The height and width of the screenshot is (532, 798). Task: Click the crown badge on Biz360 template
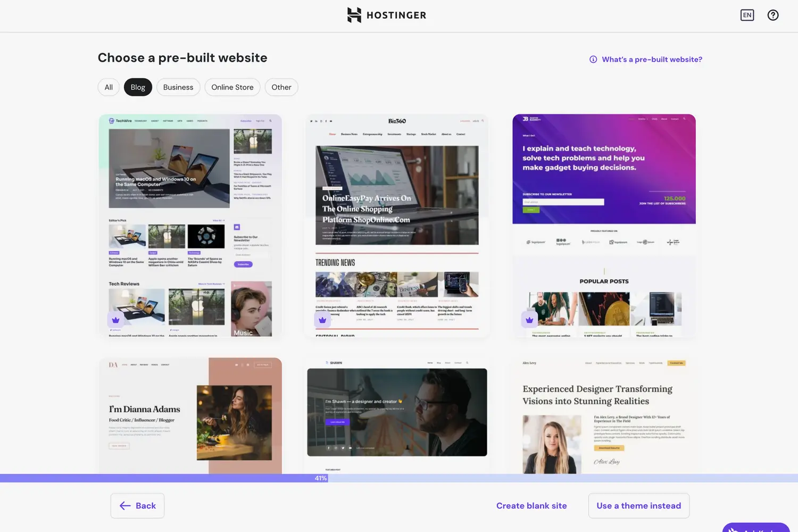322,320
